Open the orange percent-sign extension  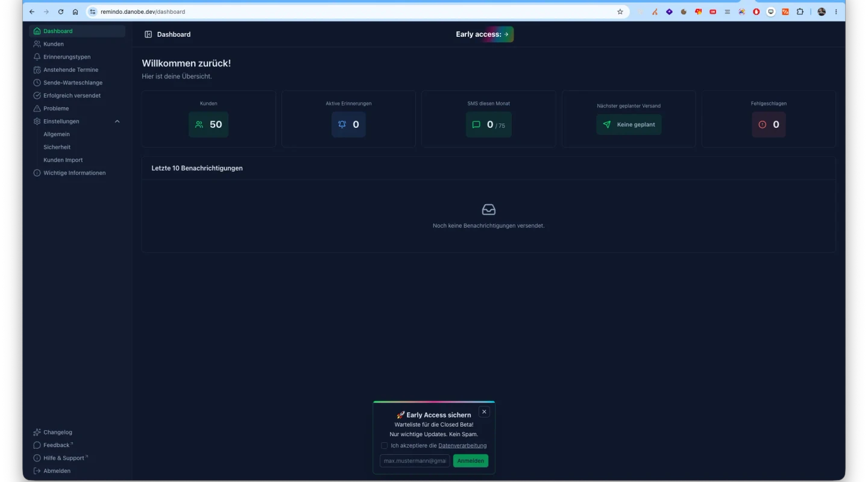point(785,11)
